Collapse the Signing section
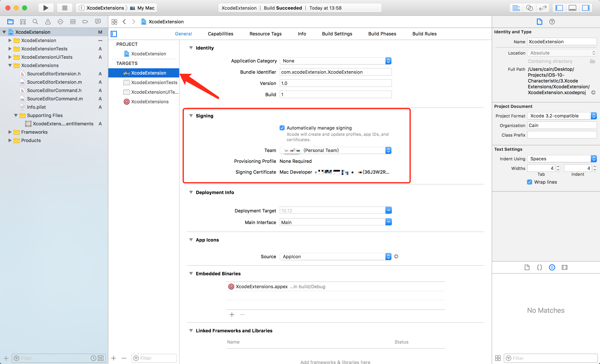The image size is (600, 364). pos(191,116)
